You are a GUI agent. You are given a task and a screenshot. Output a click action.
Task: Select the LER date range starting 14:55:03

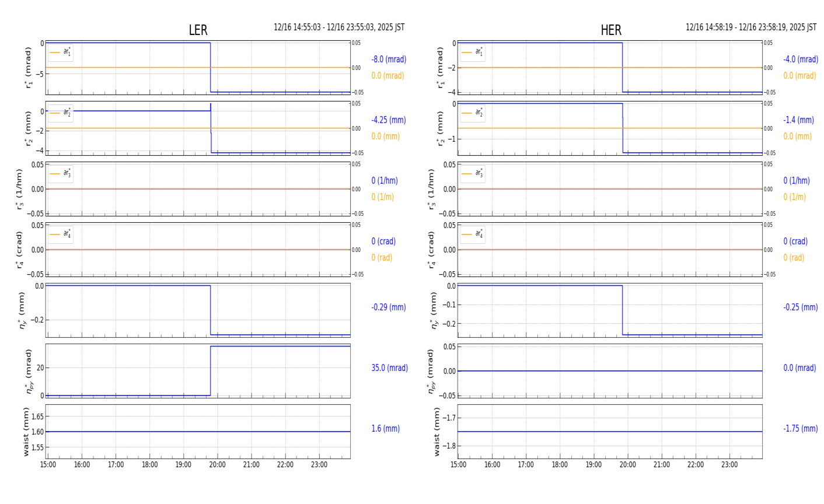tap(339, 27)
